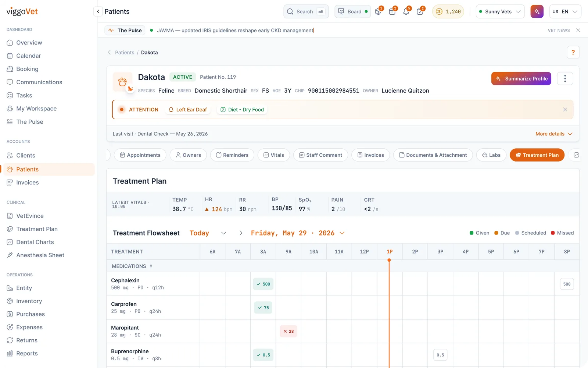Viewport: 588px width, 368px height.
Task: Open Overview in the sidebar
Action: [x=29, y=43]
